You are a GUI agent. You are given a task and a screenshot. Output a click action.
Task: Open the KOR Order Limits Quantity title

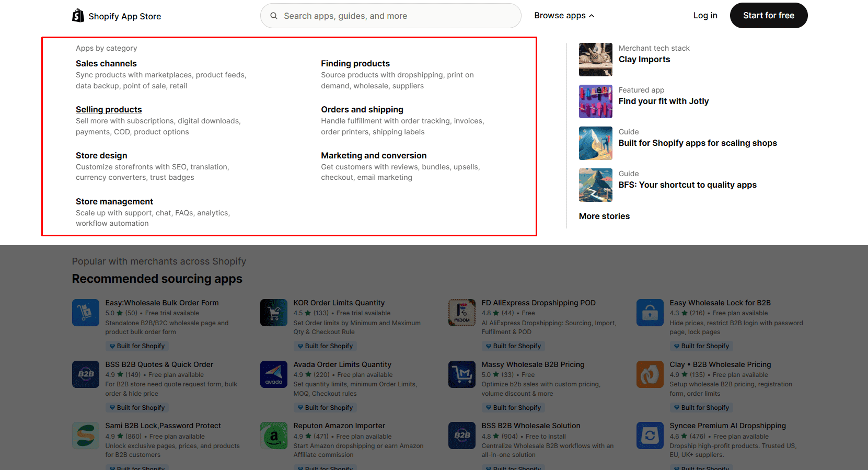339,303
